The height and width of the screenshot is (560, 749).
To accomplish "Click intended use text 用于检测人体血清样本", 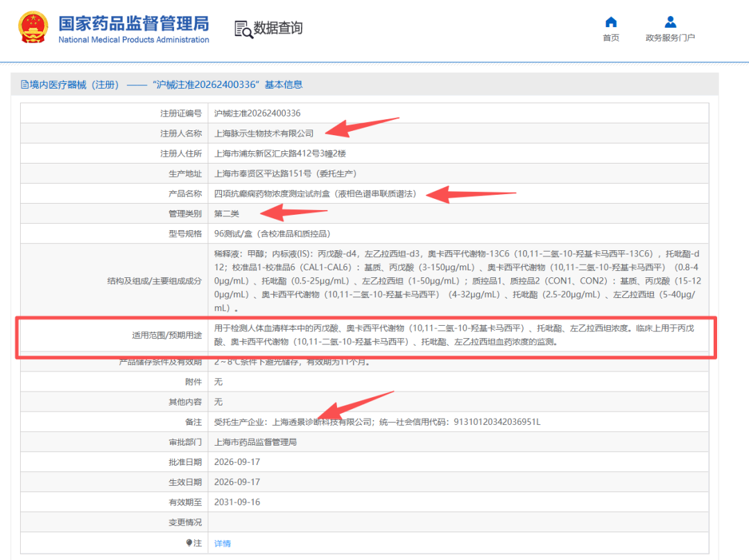I will (x=454, y=335).
